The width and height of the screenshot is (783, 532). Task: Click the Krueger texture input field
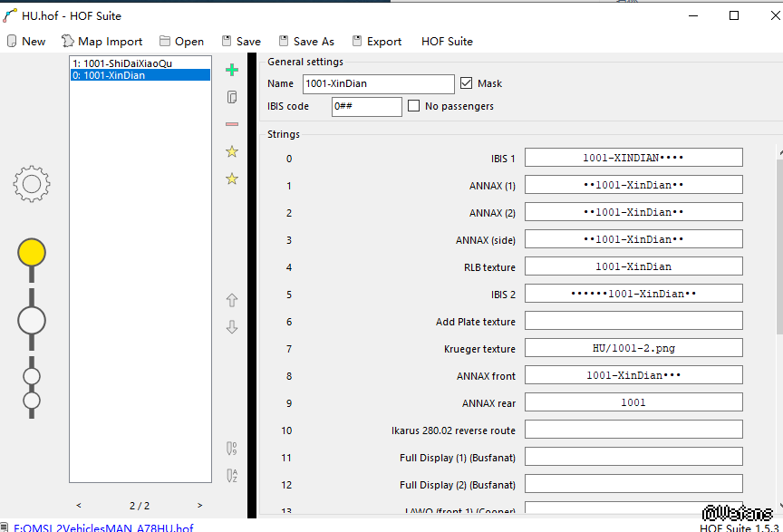point(633,348)
